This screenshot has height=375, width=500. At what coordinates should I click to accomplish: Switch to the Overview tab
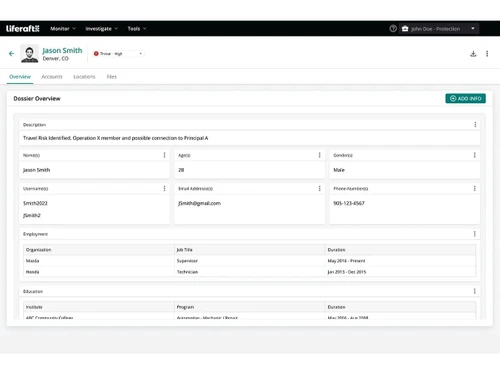[20, 77]
